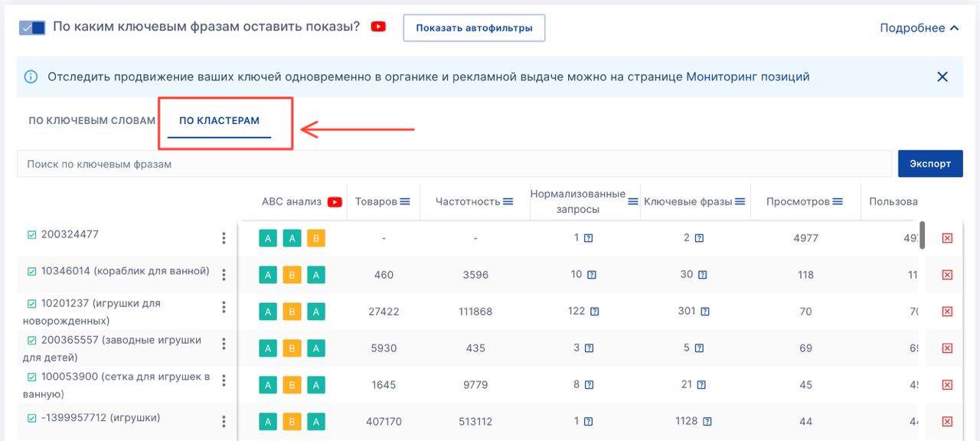Collapse the Подробнее section
Image resolution: width=980 pixels, height=441 pixels.
(x=919, y=28)
